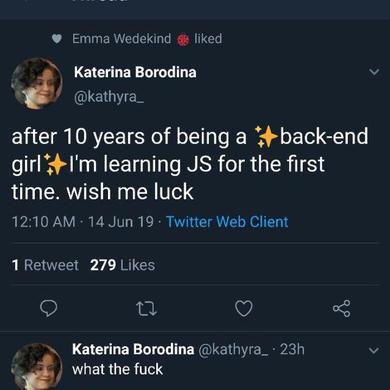Click Katerina Borodina name on reply
This screenshot has width=390, height=390.
[133, 349]
